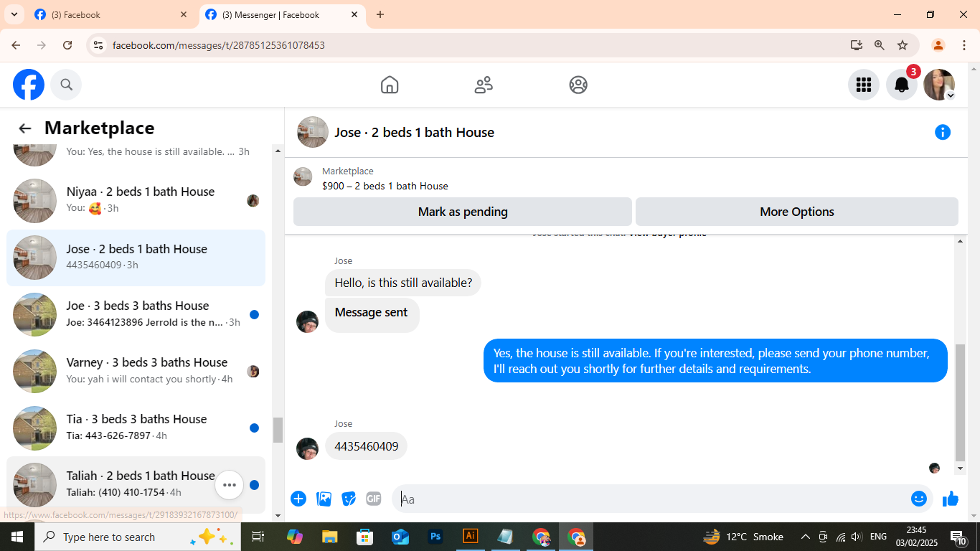980x551 pixels.
Task: Open the Facebook menu grid icon
Action: (x=864, y=85)
